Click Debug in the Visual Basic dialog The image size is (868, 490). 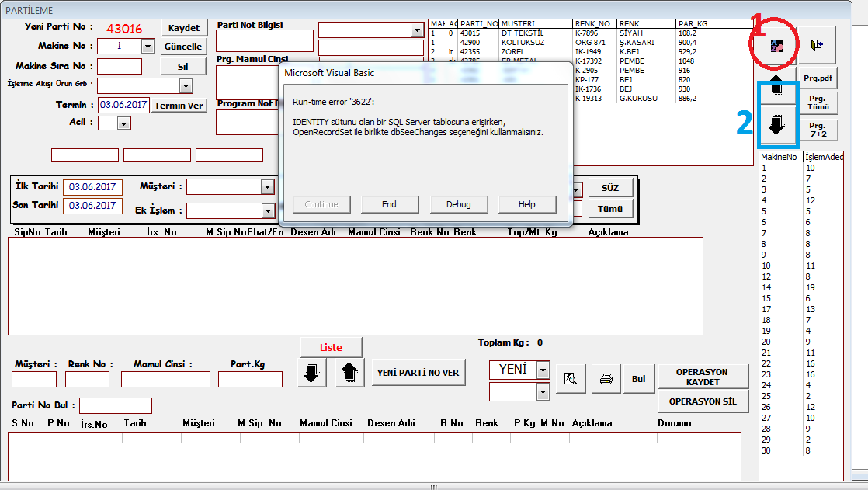(458, 204)
